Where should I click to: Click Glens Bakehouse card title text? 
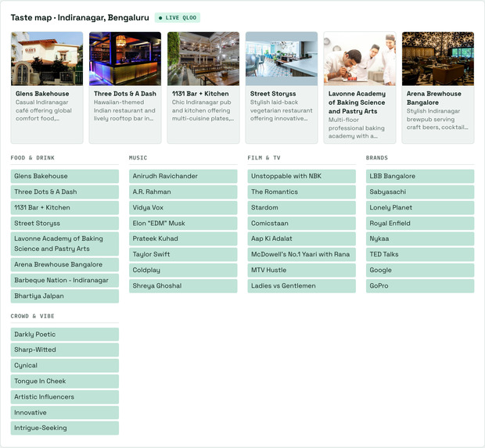point(42,94)
